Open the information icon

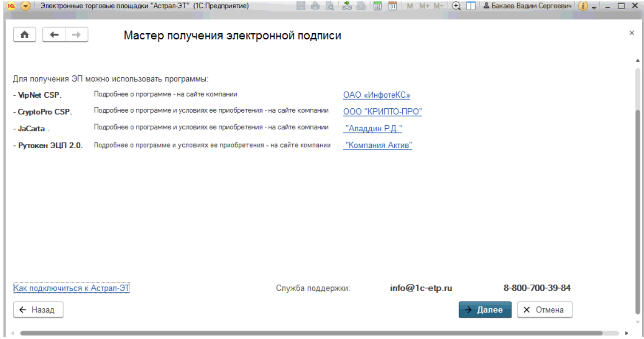point(584,6)
